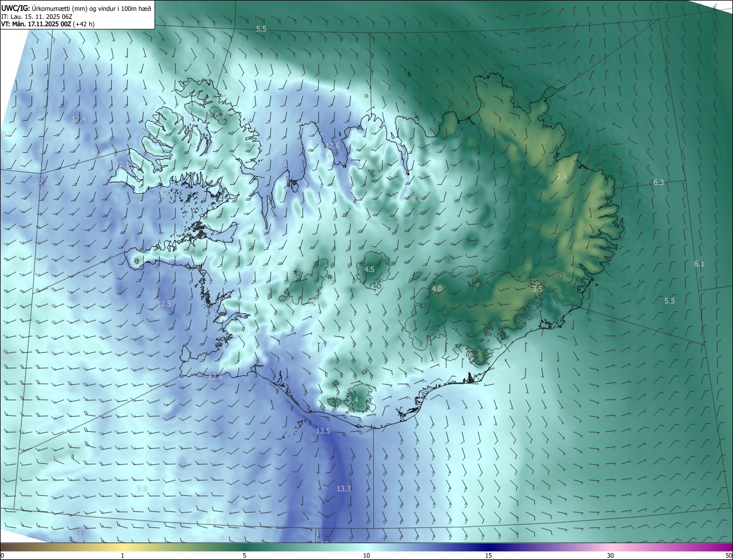The width and height of the screenshot is (733, 560).
Task: Click the 15 tick on the color scale
Action: (x=488, y=556)
